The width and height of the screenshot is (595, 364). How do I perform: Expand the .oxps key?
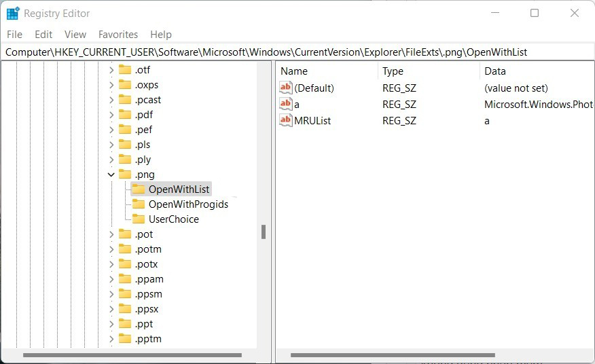[111, 85]
